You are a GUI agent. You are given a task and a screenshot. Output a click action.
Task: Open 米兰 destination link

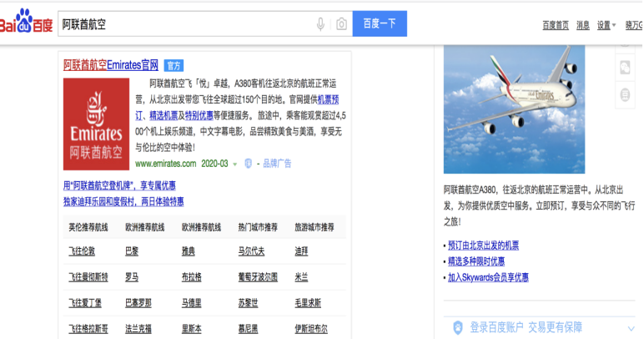pos(301,277)
